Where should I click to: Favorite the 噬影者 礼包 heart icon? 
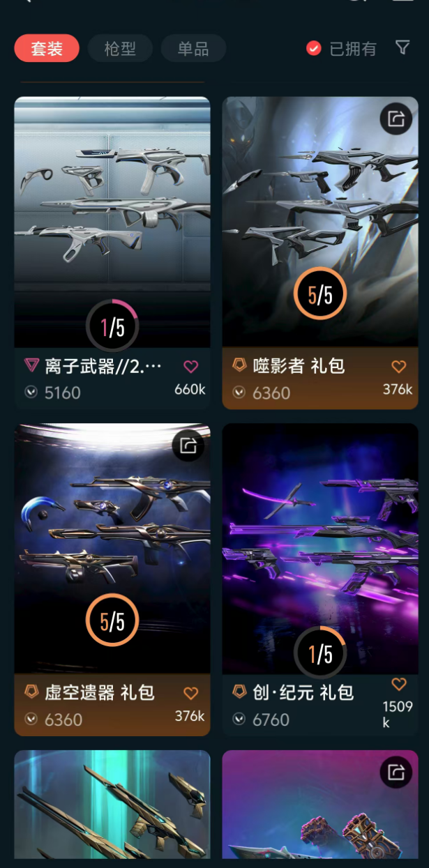398,366
